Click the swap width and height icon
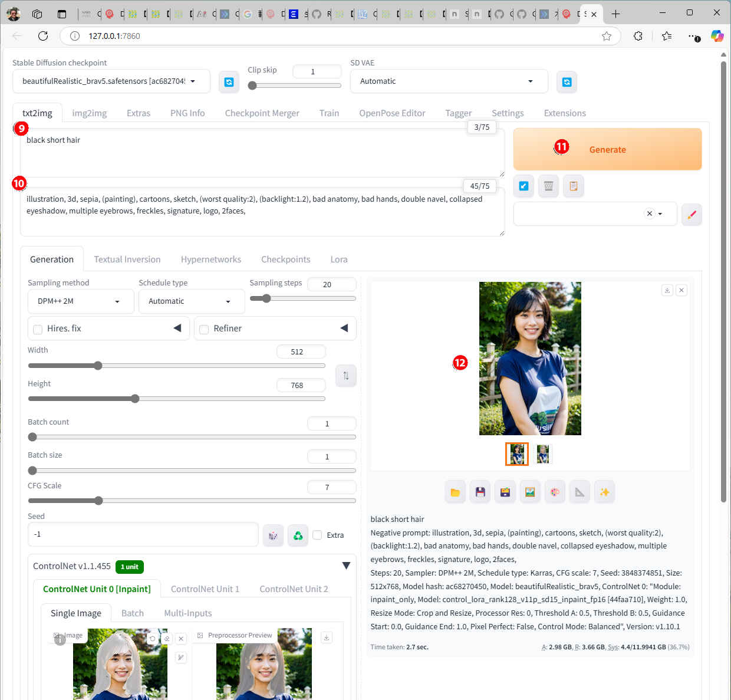 [345, 376]
